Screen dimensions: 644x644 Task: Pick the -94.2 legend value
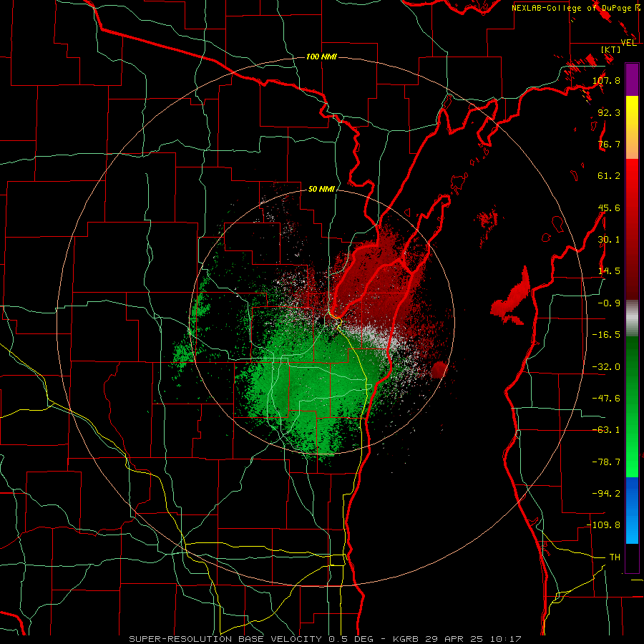(x=606, y=494)
